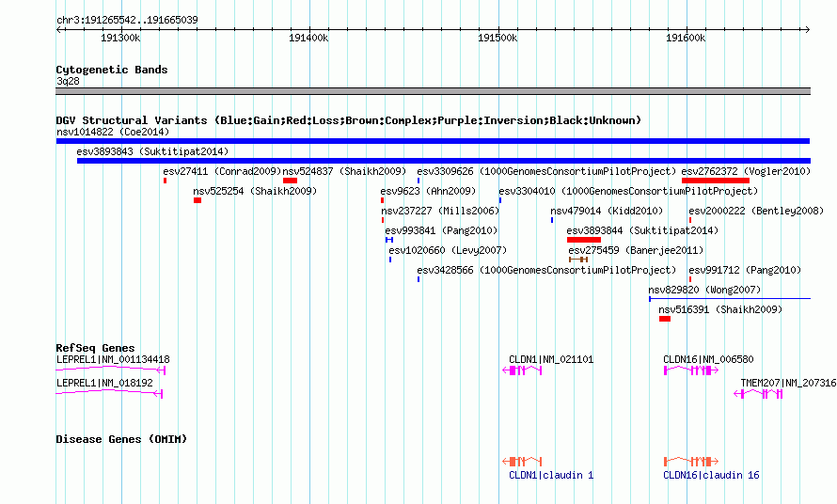Click the chr3:191265542..191665039 coordinates text
This screenshot has height=504, width=837.
pyautogui.click(x=127, y=21)
